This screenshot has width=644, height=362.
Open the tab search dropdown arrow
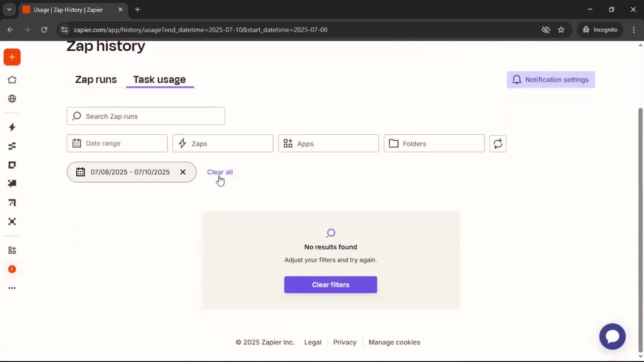click(9, 9)
